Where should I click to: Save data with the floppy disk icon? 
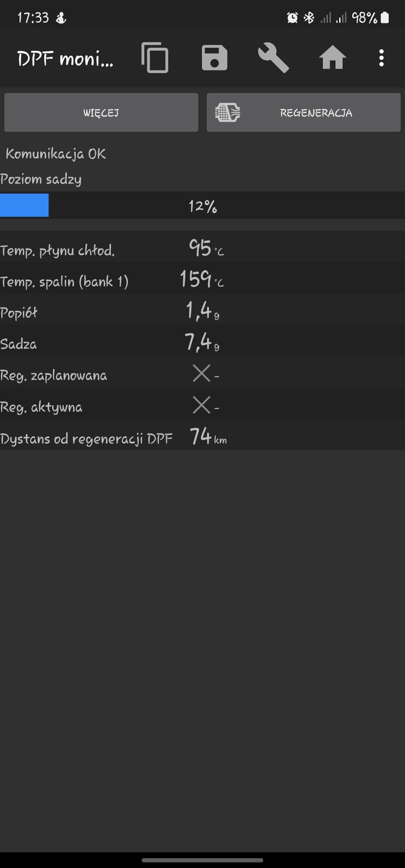pyautogui.click(x=214, y=58)
